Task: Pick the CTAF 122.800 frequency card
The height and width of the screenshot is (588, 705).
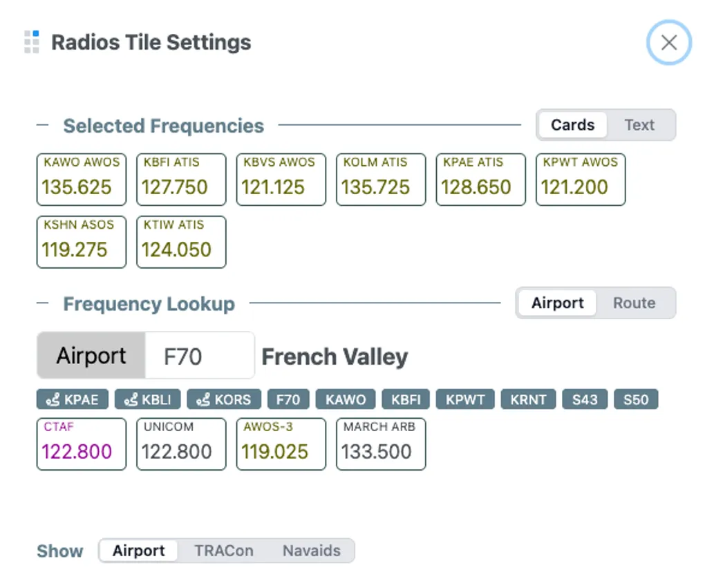Action: [82, 444]
